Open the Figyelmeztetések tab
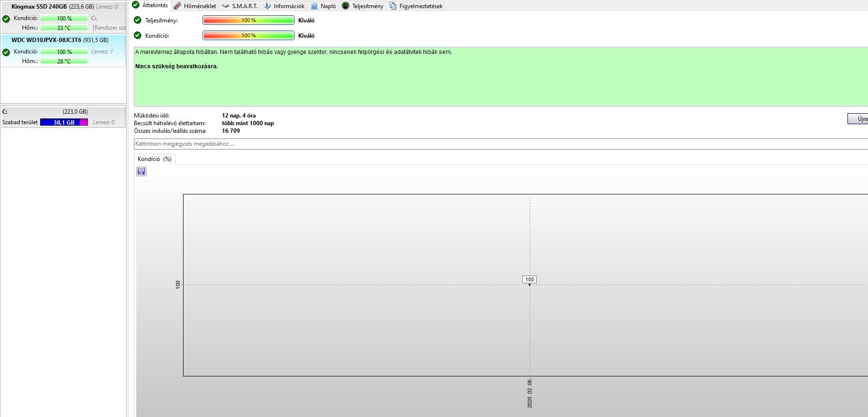 click(x=416, y=6)
